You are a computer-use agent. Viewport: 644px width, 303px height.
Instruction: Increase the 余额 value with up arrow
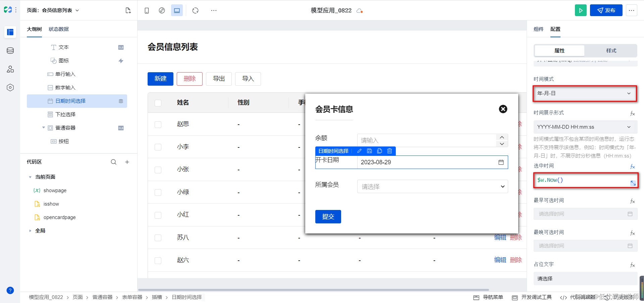pyautogui.click(x=502, y=137)
